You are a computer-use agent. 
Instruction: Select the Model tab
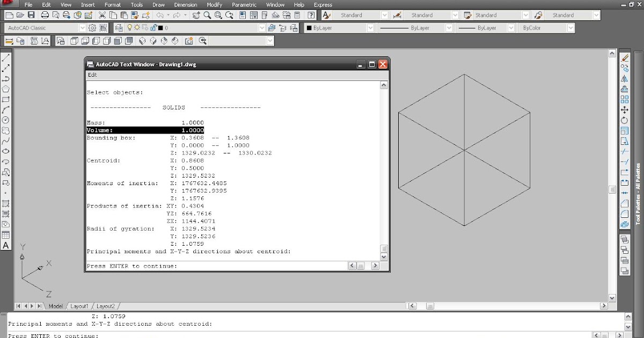(56, 306)
